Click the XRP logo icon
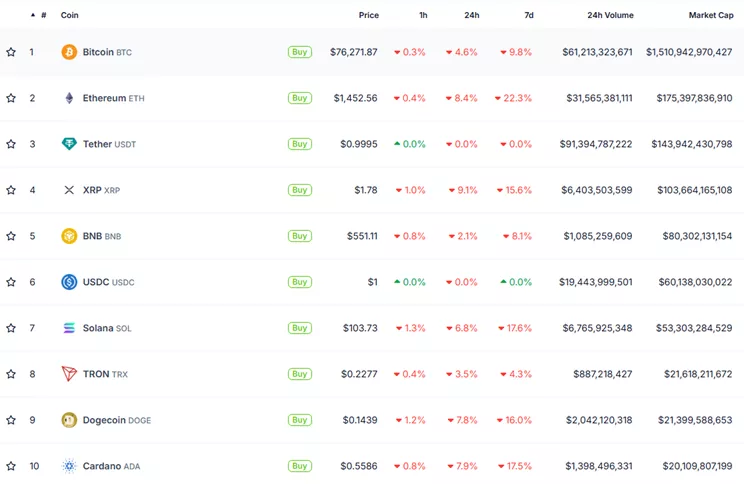Viewport: 744px width, 484px height. point(69,190)
